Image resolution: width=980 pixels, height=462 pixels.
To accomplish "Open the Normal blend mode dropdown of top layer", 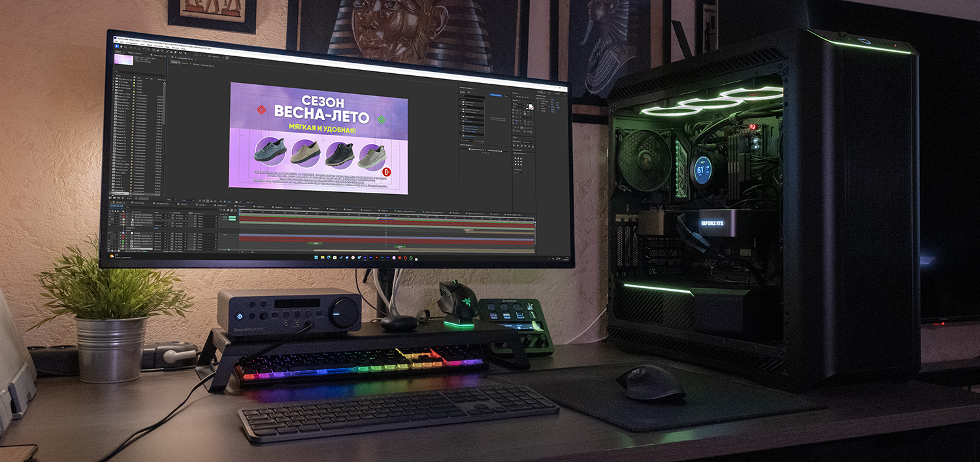I will pos(161,215).
